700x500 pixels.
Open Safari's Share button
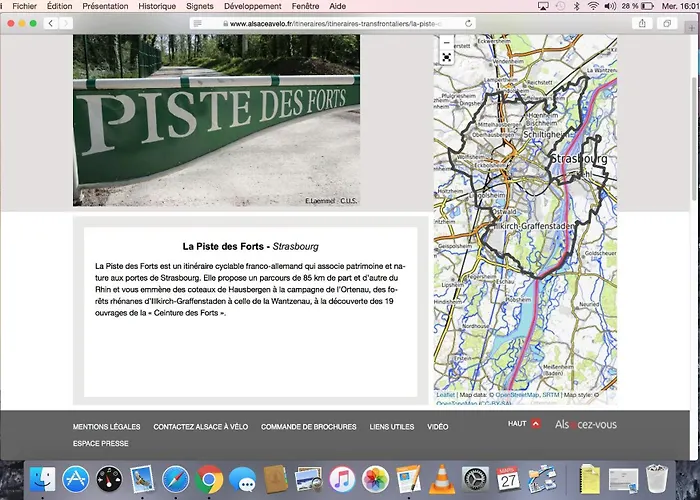pos(642,23)
